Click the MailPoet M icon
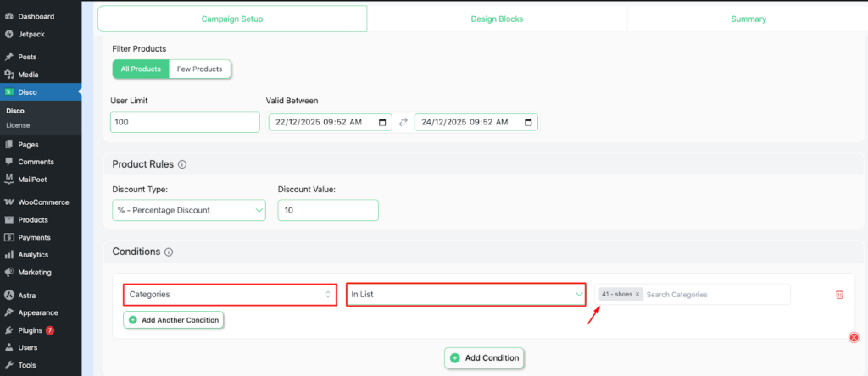This screenshot has height=376, width=868. pyautogui.click(x=8, y=180)
